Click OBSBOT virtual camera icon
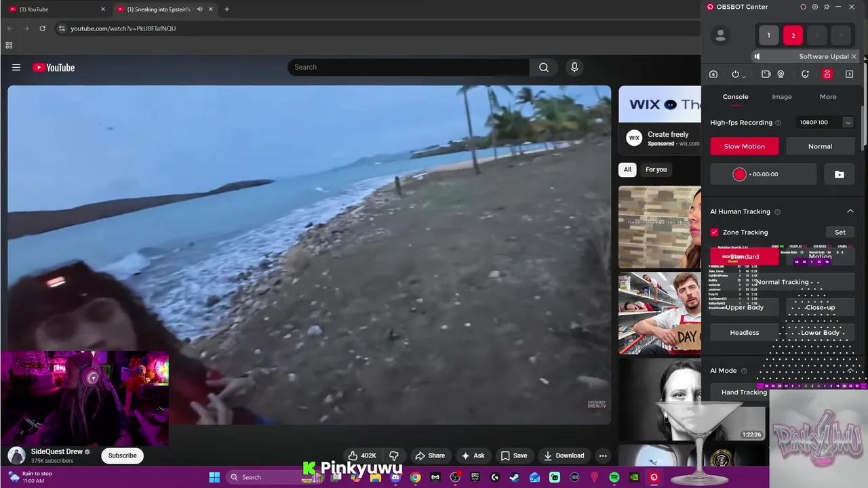The height and width of the screenshot is (488, 868). pyautogui.click(x=766, y=75)
